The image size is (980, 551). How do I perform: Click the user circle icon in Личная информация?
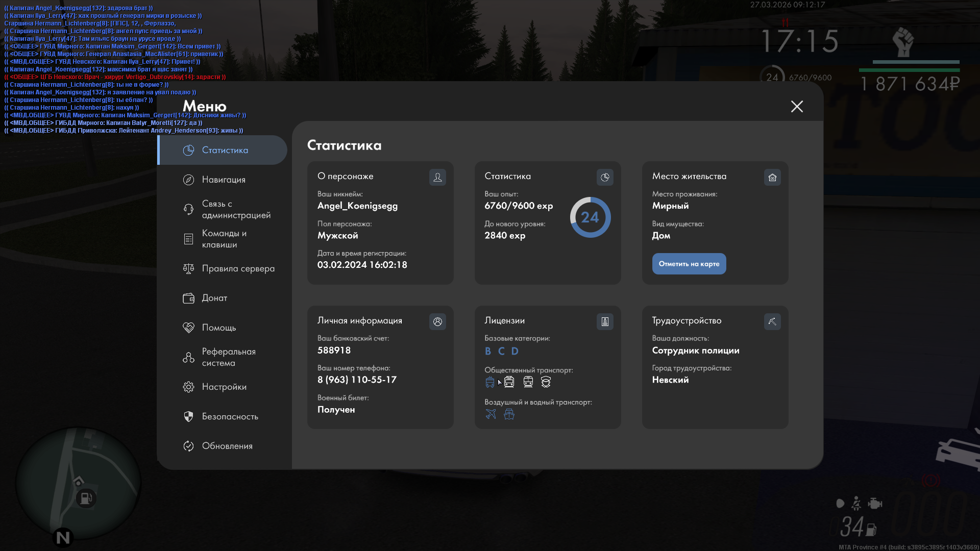coord(437,321)
